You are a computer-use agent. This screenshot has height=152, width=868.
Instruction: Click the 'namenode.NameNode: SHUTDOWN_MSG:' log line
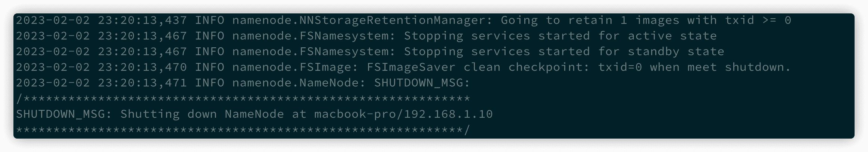click(243, 83)
